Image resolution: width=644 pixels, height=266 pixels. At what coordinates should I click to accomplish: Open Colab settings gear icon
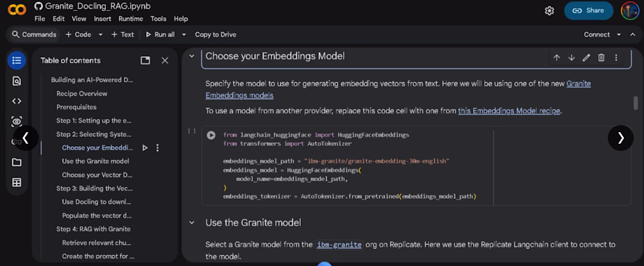pyautogui.click(x=549, y=11)
